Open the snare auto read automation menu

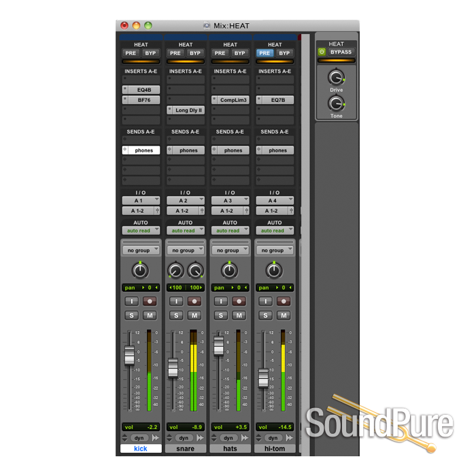point(186,231)
